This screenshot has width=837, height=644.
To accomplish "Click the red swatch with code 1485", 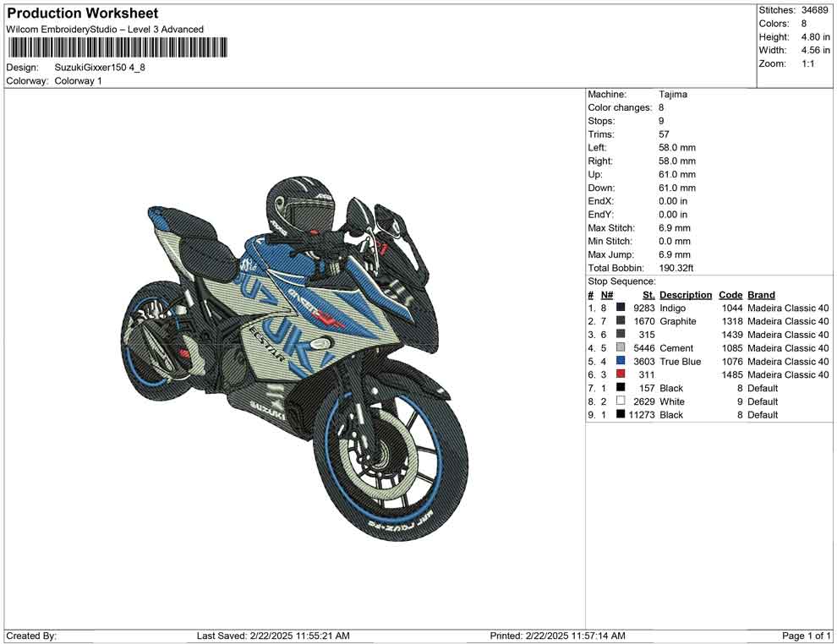I will click(x=621, y=374).
